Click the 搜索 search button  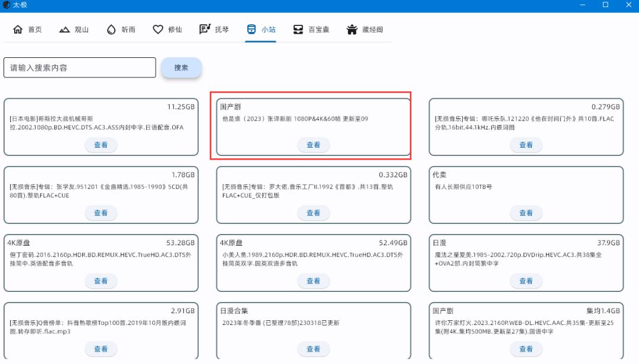[x=181, y=67]
